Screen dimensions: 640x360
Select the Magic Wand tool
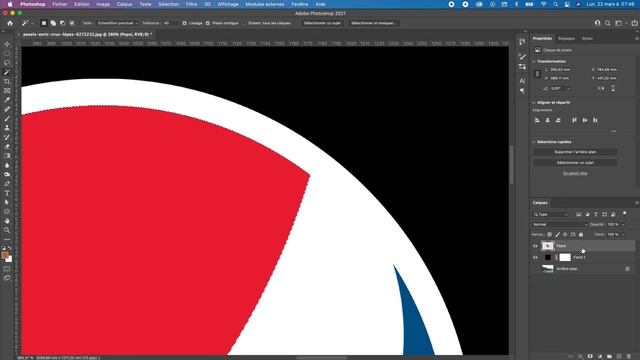(7, 72)
